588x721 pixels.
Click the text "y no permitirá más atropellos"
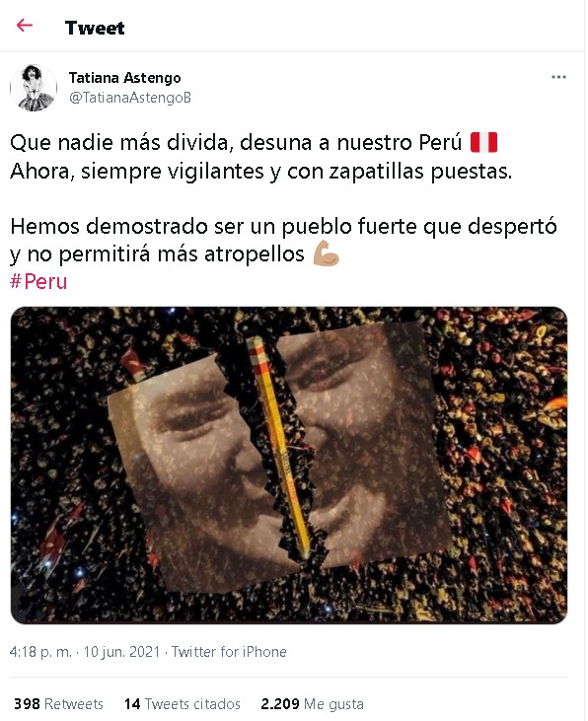157,253
